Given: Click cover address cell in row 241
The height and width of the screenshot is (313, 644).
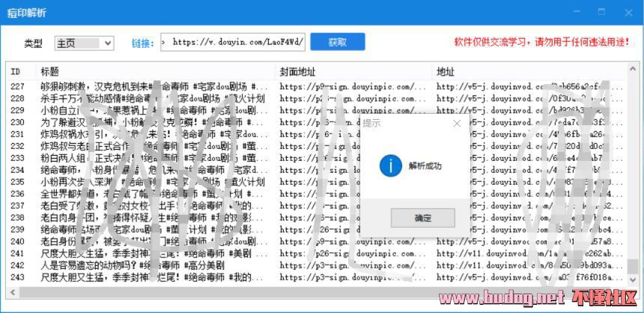Looking at the screenshot, I should 353,253.
